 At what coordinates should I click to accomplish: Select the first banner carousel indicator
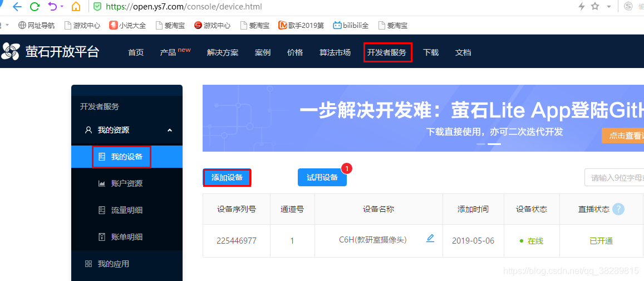pos(481,144)
